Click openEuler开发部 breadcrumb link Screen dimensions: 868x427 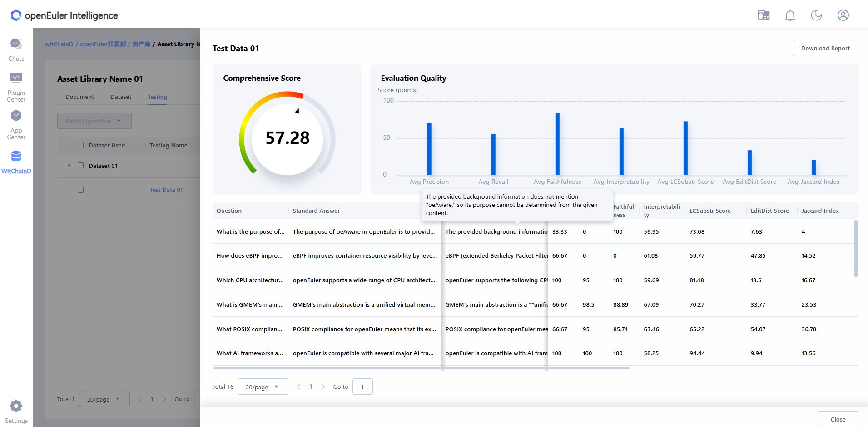(x=103, y=44)
